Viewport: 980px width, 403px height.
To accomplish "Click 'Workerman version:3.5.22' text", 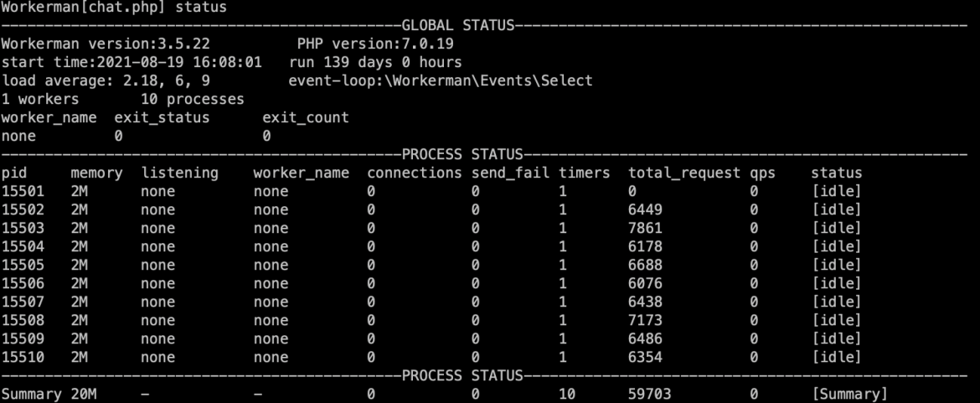I will click(x=106, y=44).
